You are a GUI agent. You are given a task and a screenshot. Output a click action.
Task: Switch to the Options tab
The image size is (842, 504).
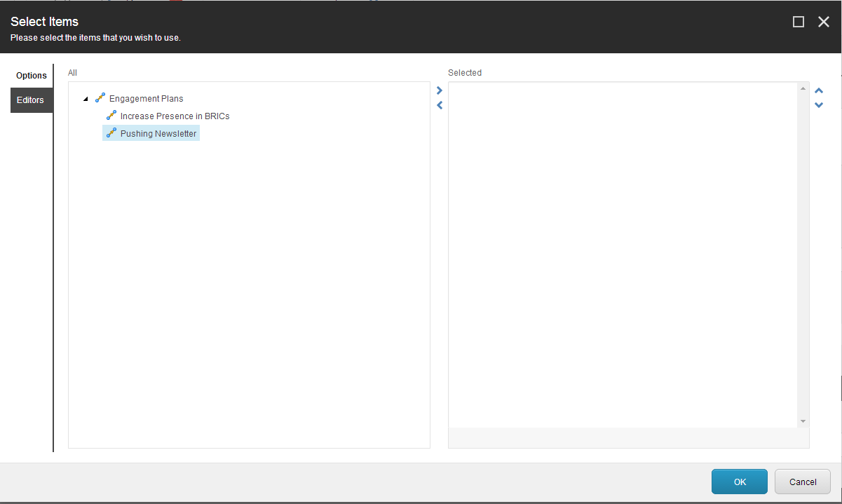pos(32,75)
